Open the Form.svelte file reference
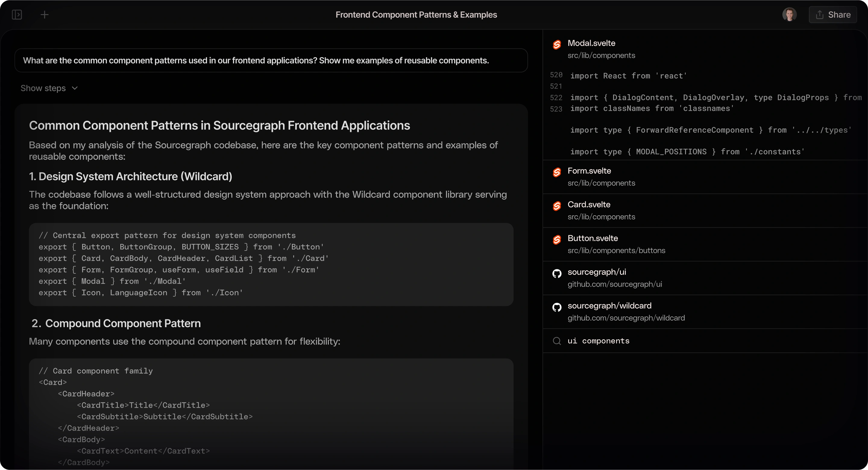 coord(705,177)
